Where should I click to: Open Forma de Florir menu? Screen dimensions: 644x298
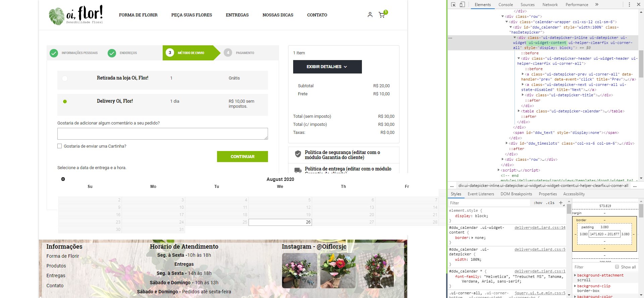click(138, 15)
